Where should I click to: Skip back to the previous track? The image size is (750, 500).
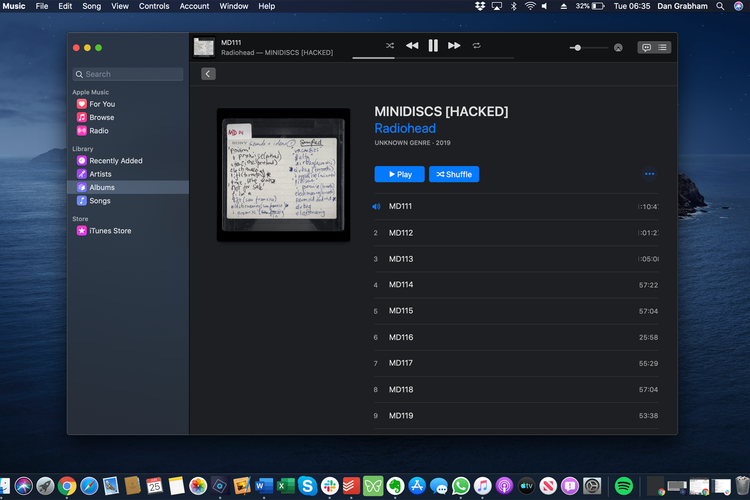click(x=412, y=45)
